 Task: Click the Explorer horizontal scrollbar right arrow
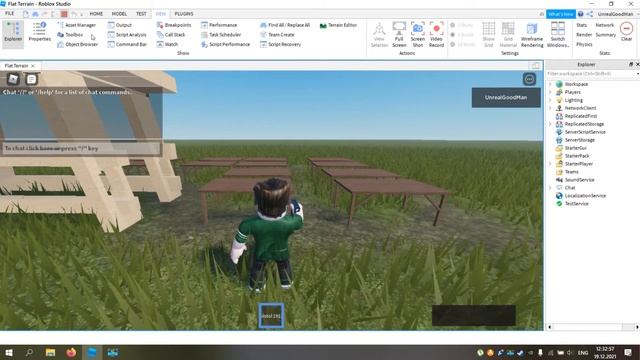click(637, 327)
